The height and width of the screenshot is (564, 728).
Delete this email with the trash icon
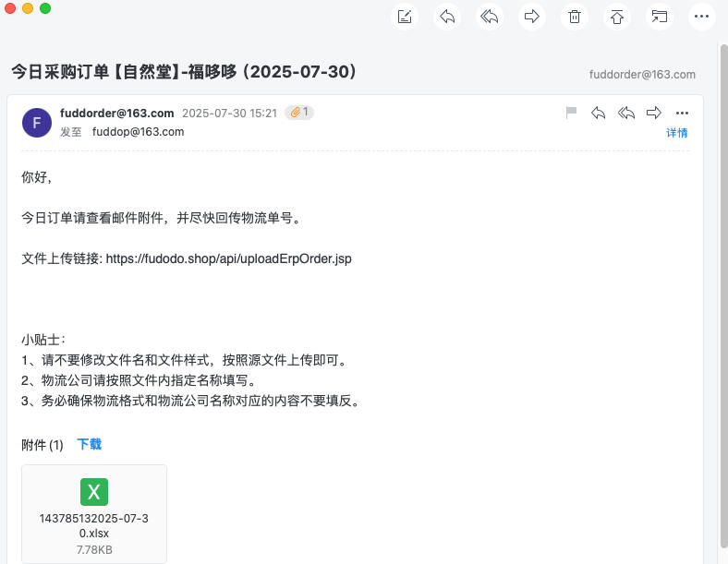click(575, 17)
